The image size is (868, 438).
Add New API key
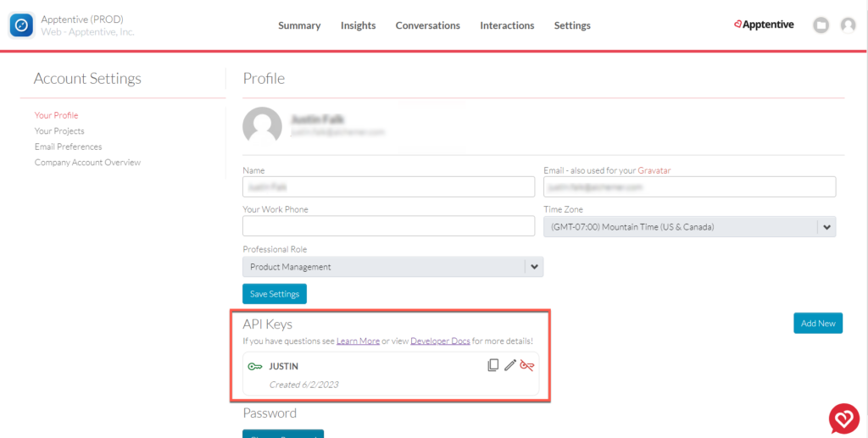(818, 323)
